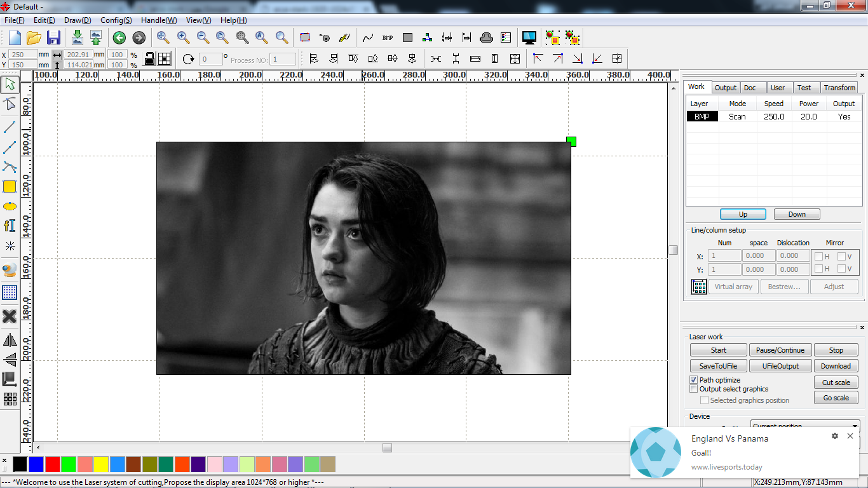The height and width of the screenshot is (488, 868).
Task: Click the zoom-in magnifier icon
Action: click(x=183, y=37)
